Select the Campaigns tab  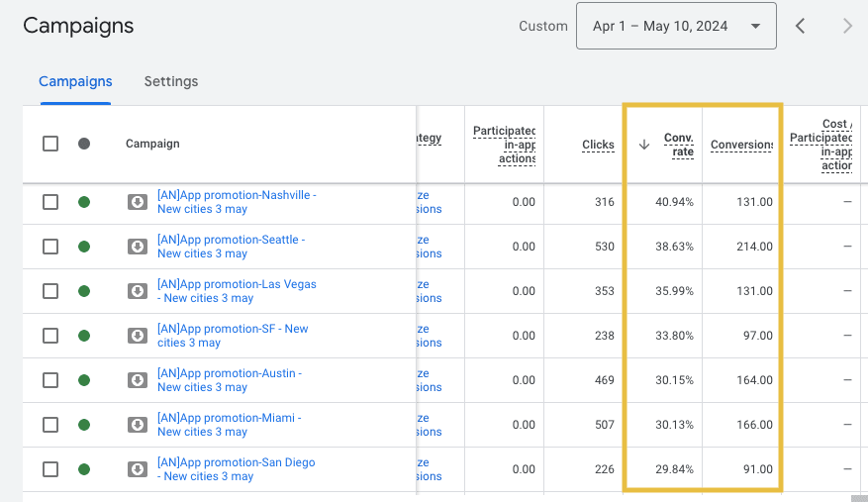[x=75, y=81]
